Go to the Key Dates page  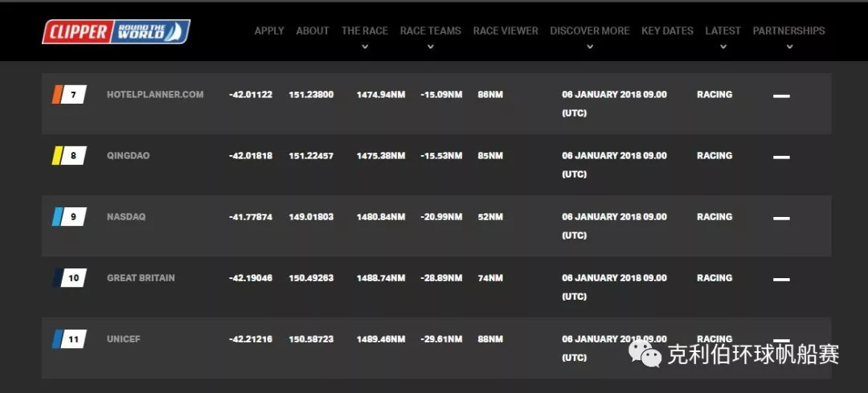point(667,31)
